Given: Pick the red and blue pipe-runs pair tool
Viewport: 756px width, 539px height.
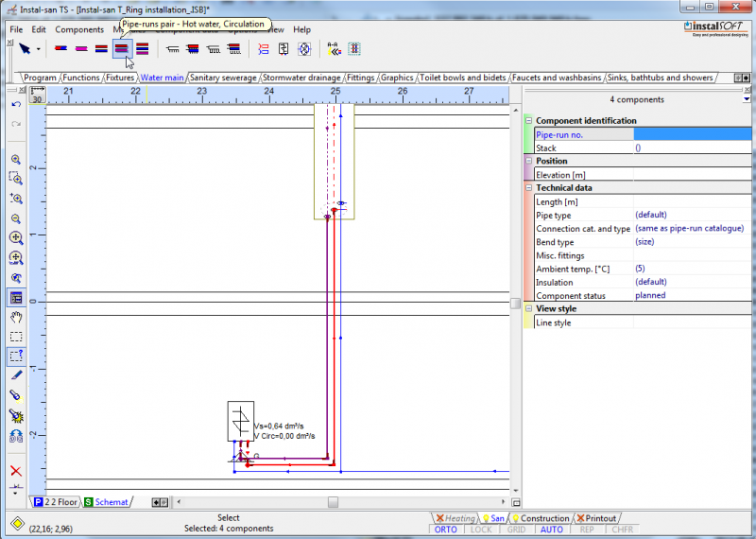Looking at the screenshot, I should pos(101,49).
